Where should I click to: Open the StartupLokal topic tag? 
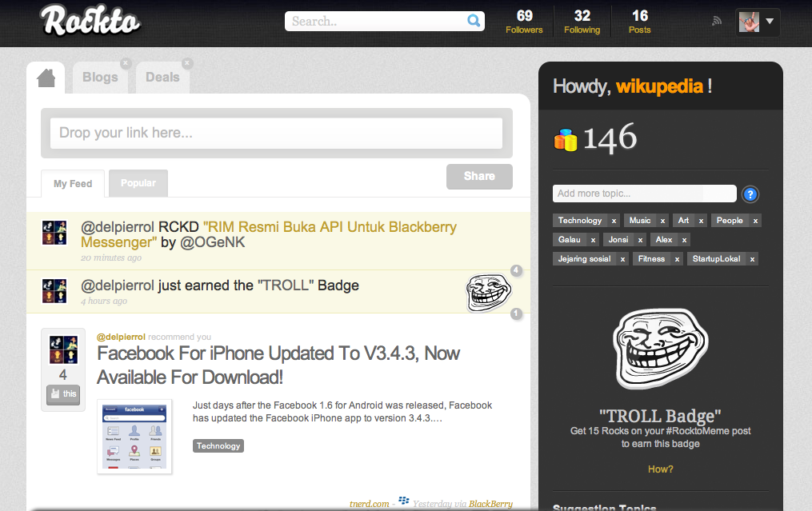pos(716,259)
